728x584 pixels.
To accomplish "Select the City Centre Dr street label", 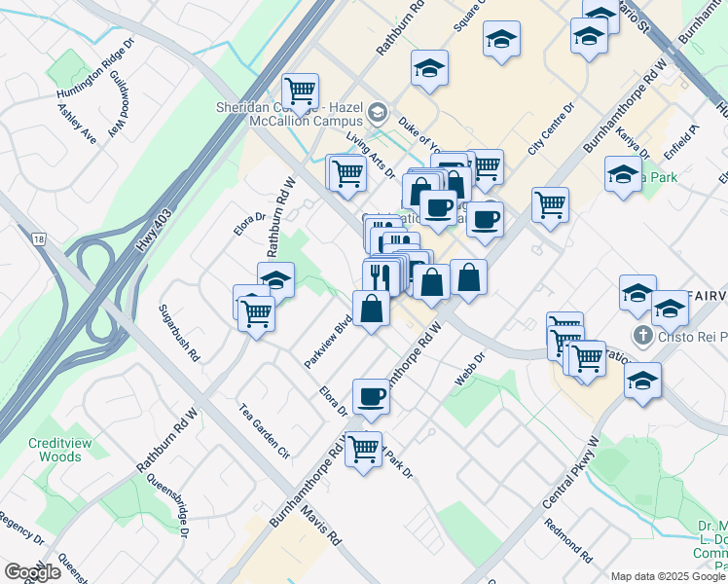I will coord(552,129).
